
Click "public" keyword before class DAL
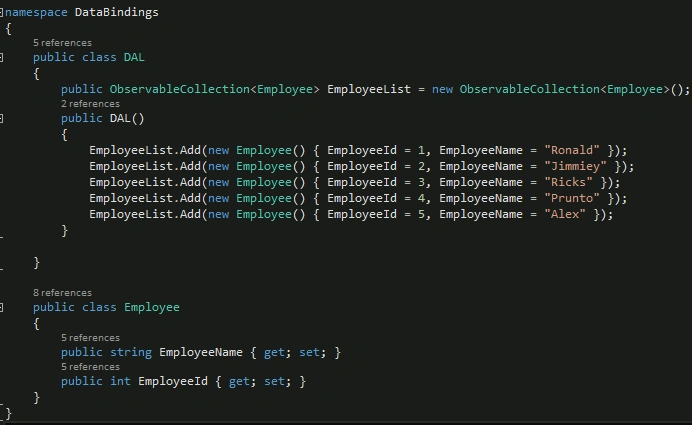(54, 57)
